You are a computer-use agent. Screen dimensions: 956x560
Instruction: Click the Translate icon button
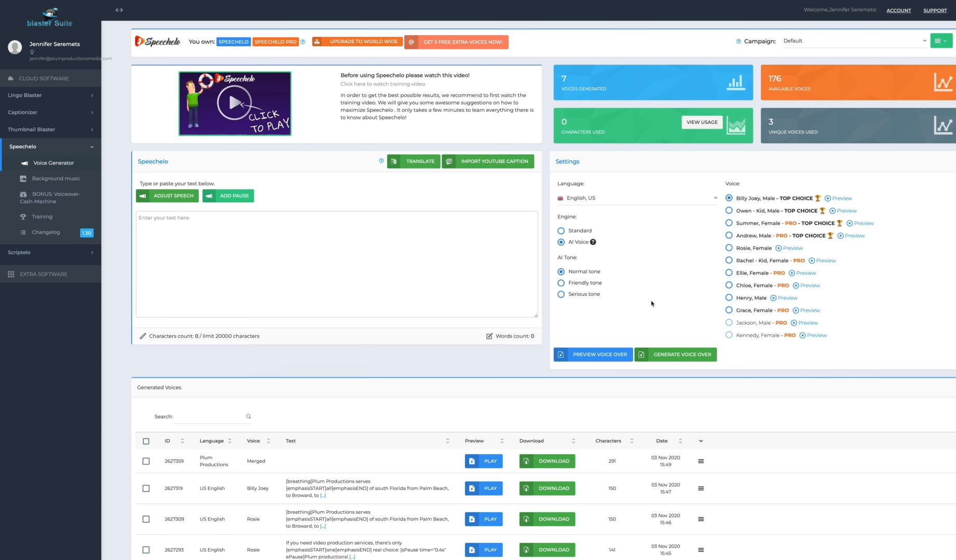[x=395, y=161]
